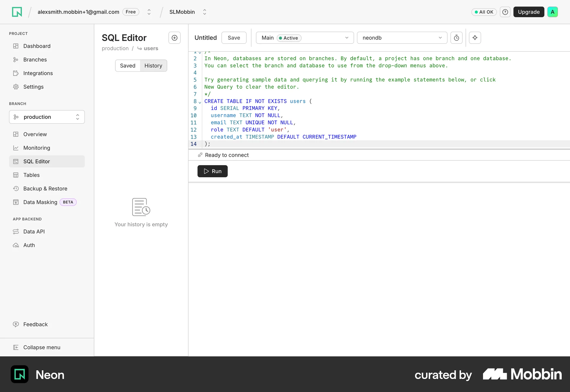Screen dimensions: 570x392
Task: Open the user avatar A menu
Action: point(552,12)
